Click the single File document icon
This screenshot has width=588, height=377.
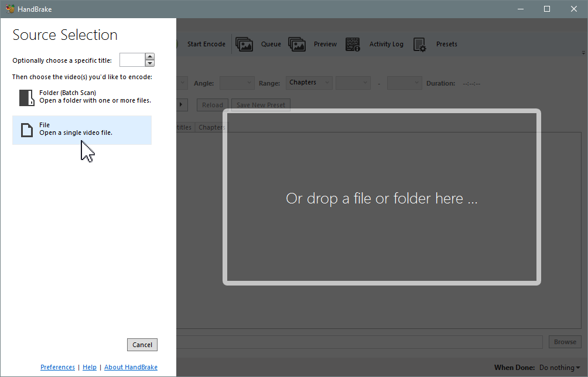(26, 130)
